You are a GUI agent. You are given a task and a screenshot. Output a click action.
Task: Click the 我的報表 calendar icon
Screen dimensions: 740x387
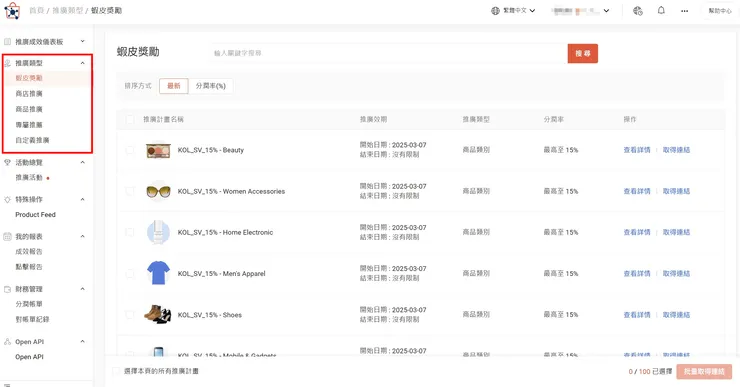[8, 236]
